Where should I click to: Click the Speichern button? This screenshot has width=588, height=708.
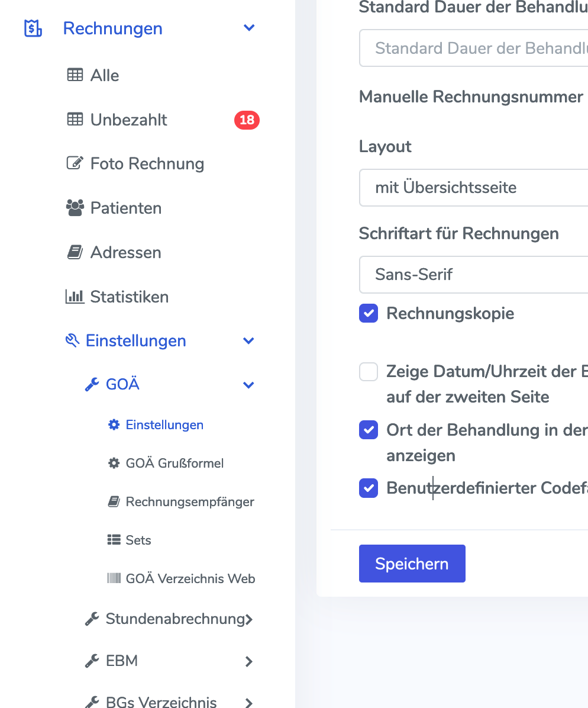coord(412,564)
